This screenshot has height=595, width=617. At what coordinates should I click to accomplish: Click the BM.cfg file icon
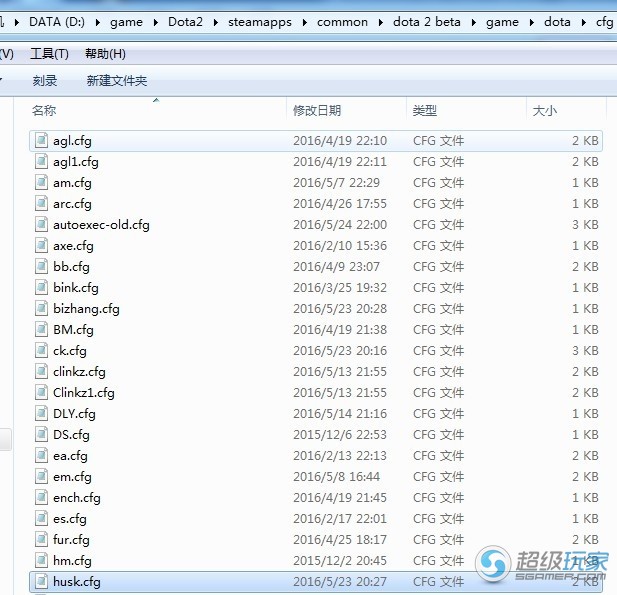point(41,329)
